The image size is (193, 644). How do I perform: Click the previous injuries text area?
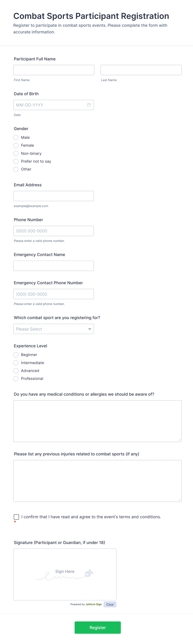98,481
